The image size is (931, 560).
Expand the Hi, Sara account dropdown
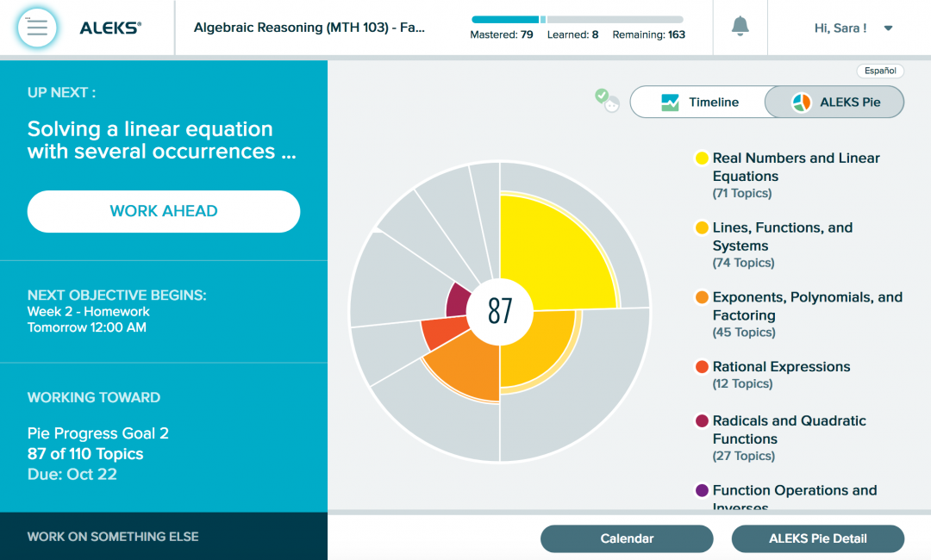(x=888, y=28)
